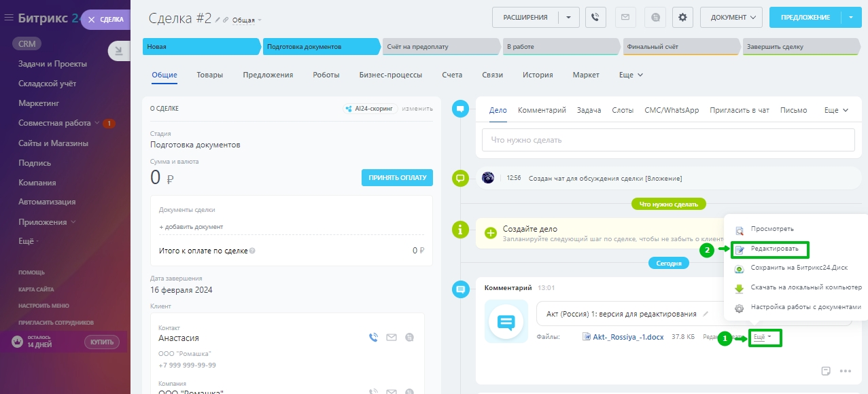Open the settings gear icon in header
868x394 pixels.
point(682,17)
